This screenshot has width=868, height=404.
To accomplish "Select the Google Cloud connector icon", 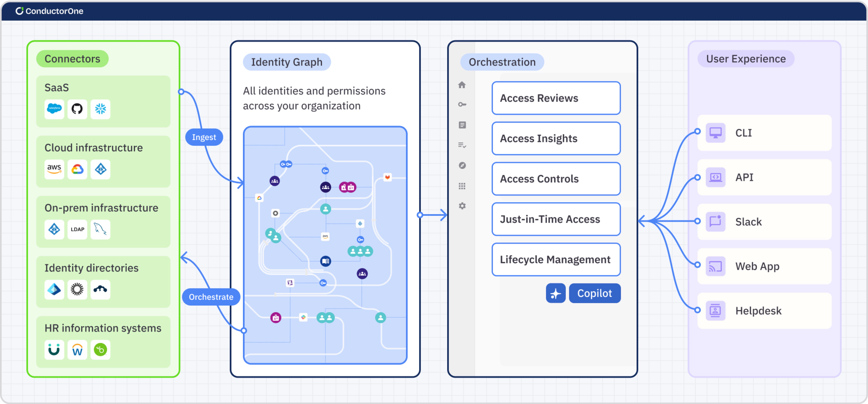I will [x=77, y=169].
